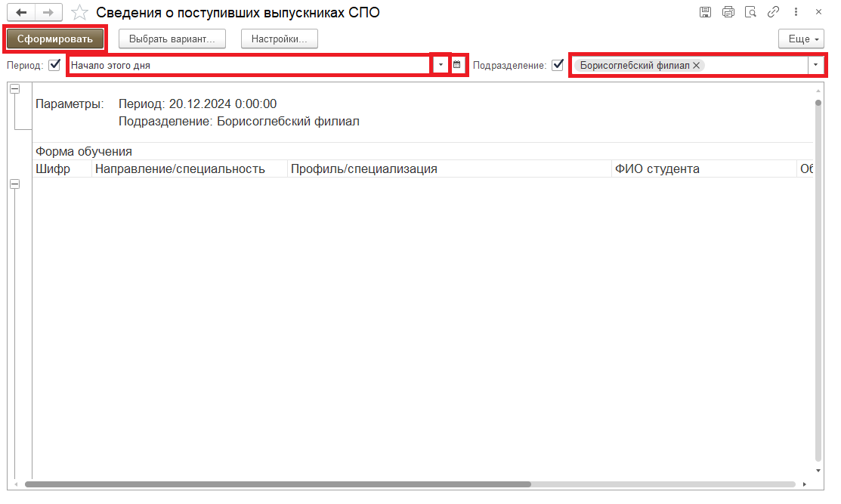Open the Еще menu
Viewport: 841px width, 504px height.
pyautogui.click(x=801, y=39)
